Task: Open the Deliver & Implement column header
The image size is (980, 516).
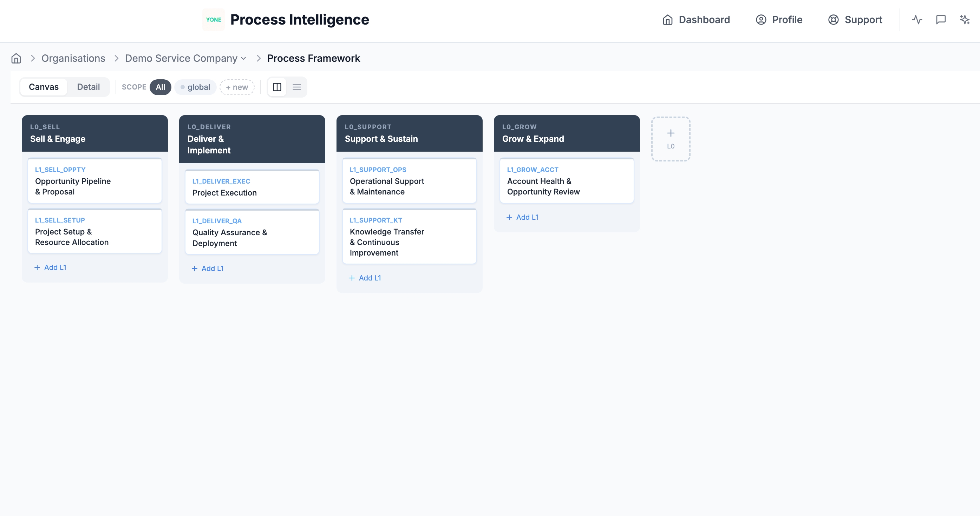Action: tap(252, 139)
